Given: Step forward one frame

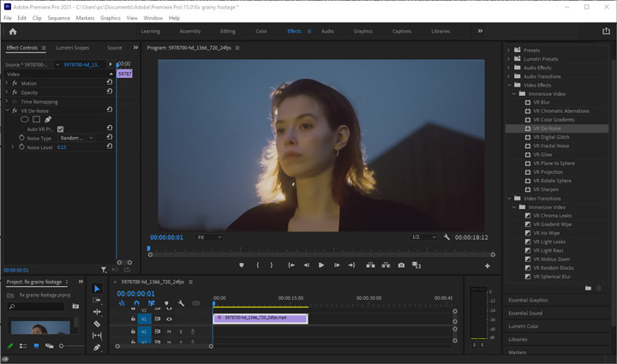Looking at the screenshot, I should pos(337,266).
